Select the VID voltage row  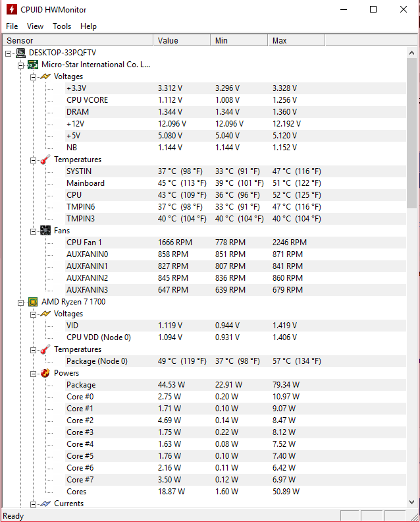[x=236, y=326]
